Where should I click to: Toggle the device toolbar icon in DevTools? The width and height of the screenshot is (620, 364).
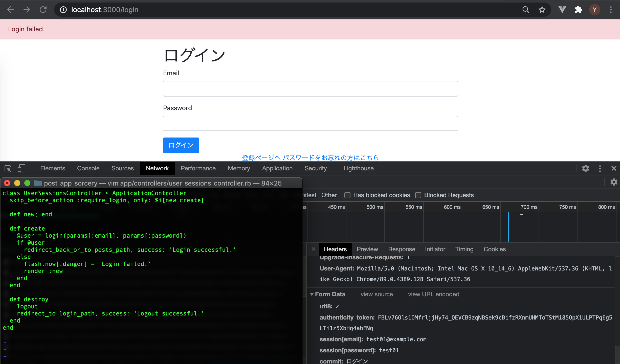pos(21,168)
